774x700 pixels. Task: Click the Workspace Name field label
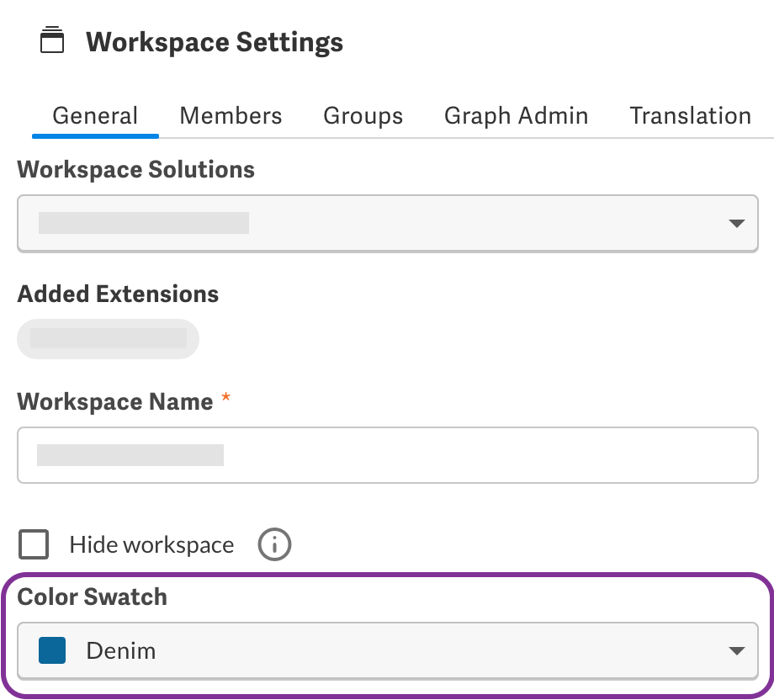click(x=114, y=401)
